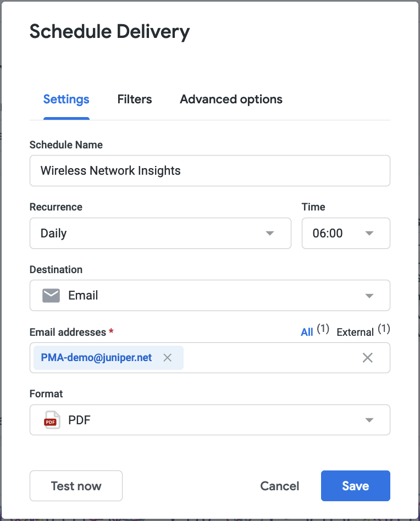
Task: Switch to the Filters tab
Action: (x=134, y=99)
